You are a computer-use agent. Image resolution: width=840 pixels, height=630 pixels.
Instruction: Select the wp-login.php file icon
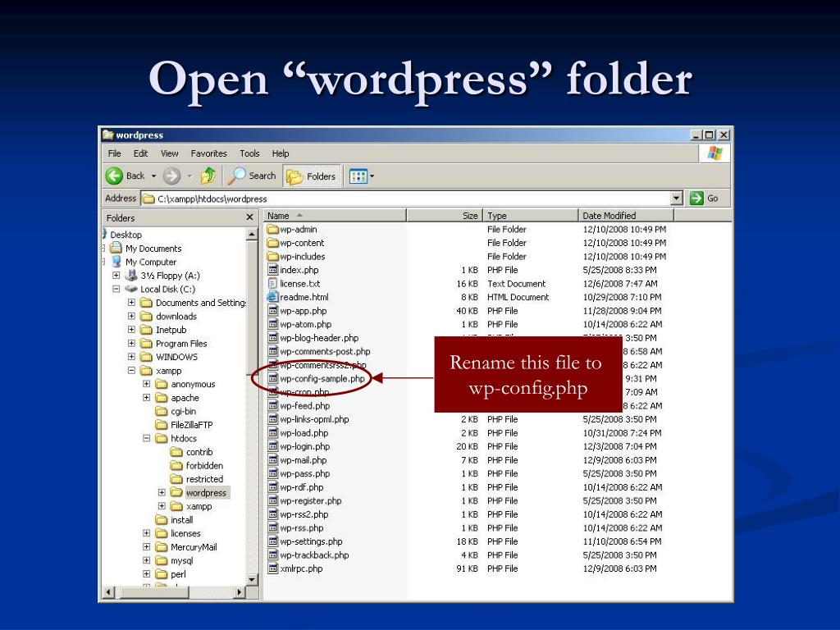coord(272,446)
